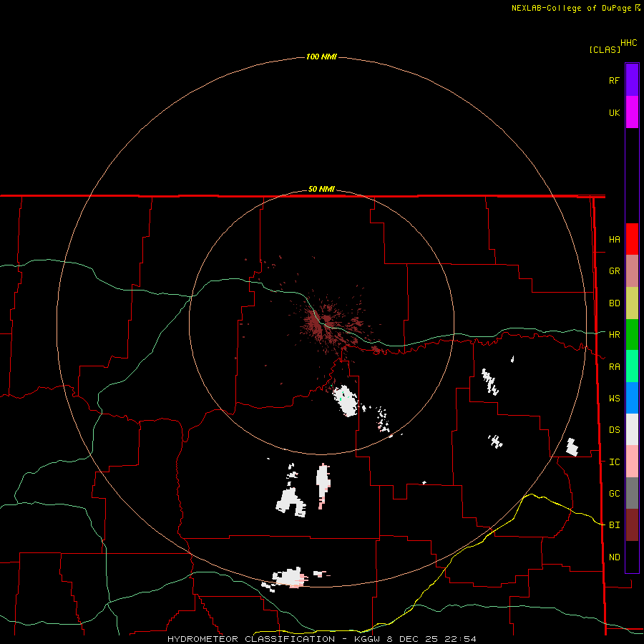Click the white dry snow echo with green pixels
644x644 pixels.
coord(345,401)
